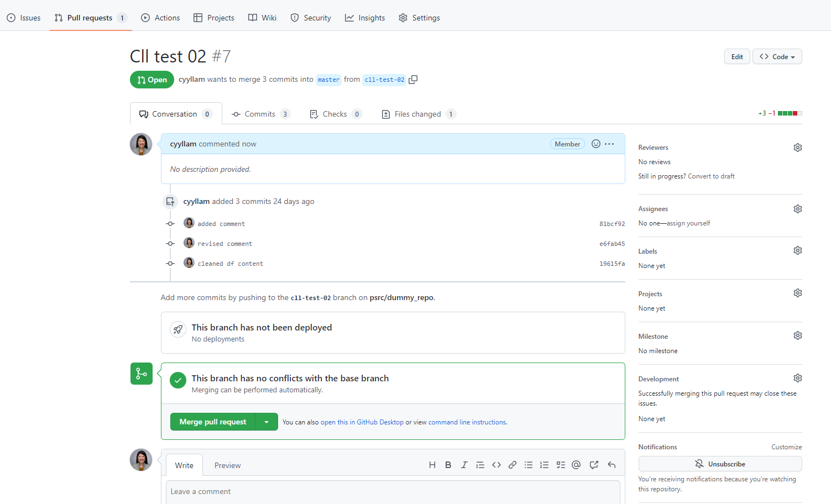Add emoji reaction to cyyllam's comment
The width and height of the screenshot is (831, 504).
pos(596,144)
